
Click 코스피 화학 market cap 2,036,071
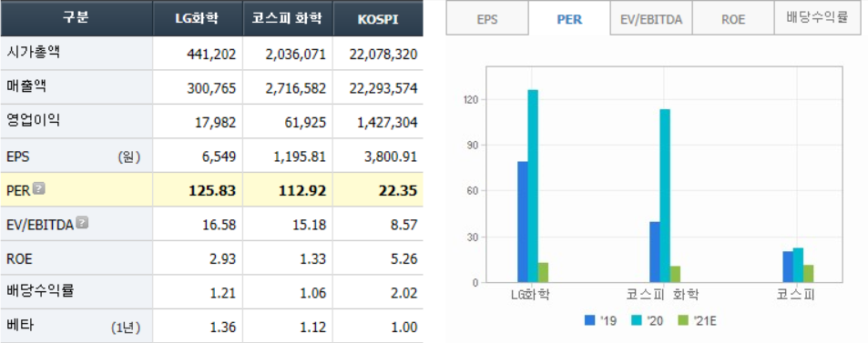pyautogui.click(x=296, y=55)
